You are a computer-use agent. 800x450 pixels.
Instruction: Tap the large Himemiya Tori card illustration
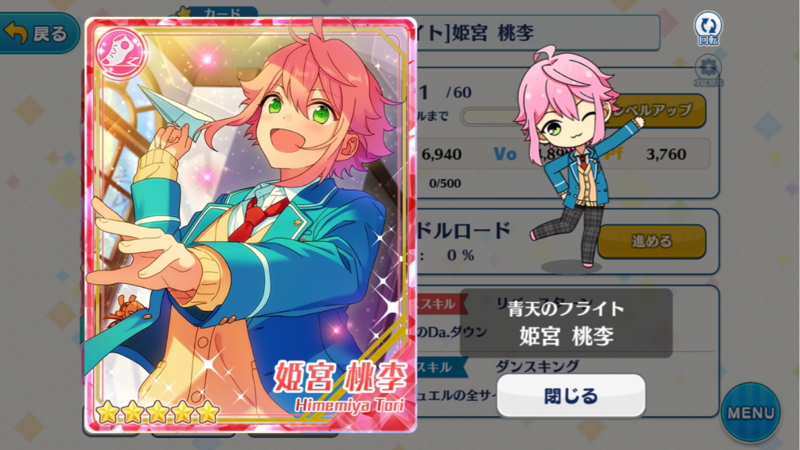pyautogui.click(x=251, y=225)
